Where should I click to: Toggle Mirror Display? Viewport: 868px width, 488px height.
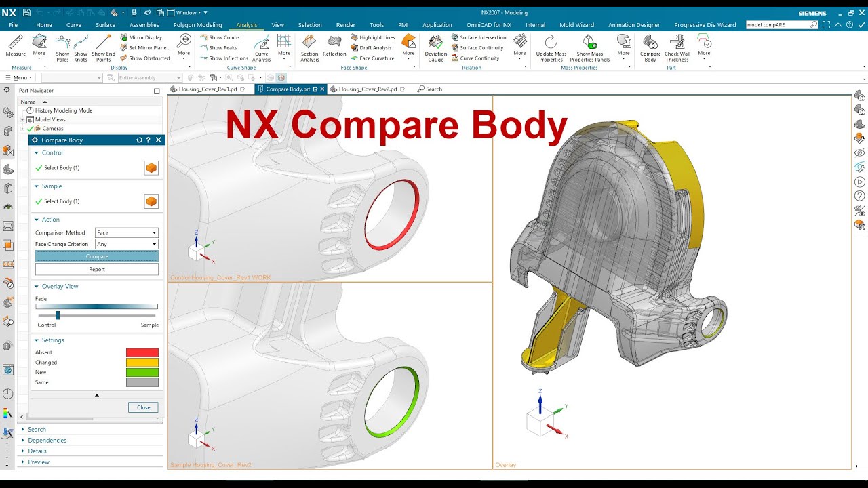click(x=141, y=38)
